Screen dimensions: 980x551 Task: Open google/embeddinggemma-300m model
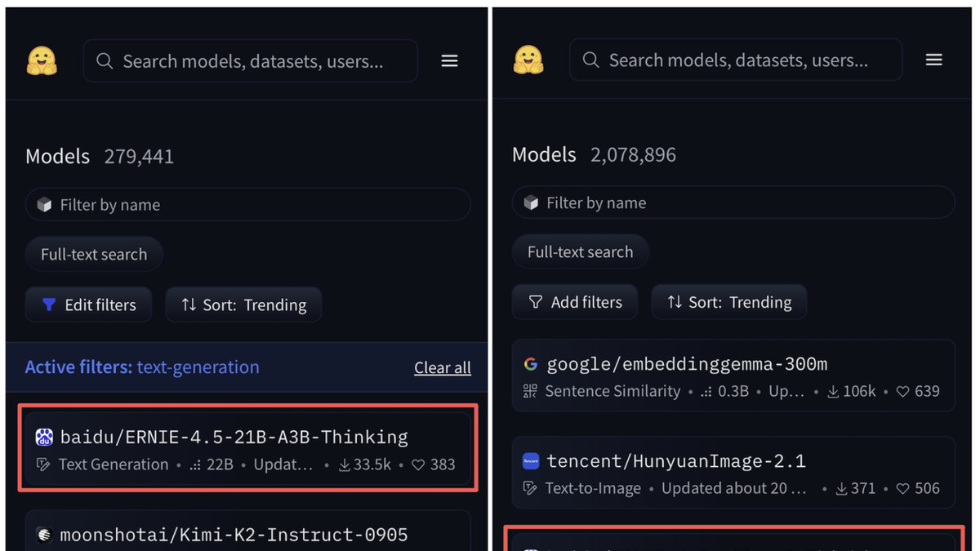(733, 375)
